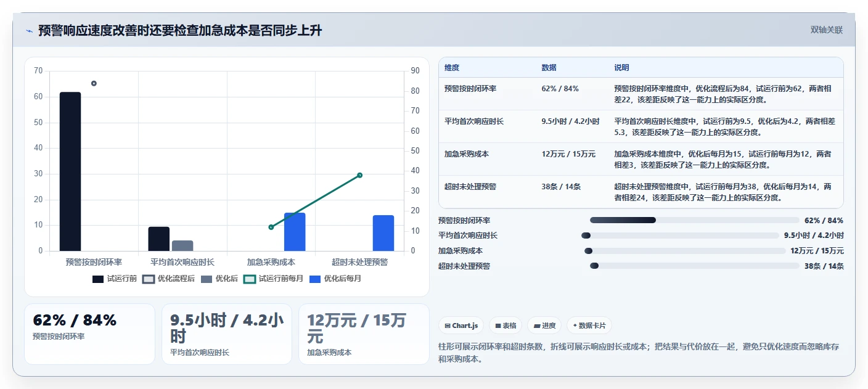Image resolution: width=868 pixels, height=389 pixels.
Task: Click the gray 优化后 bar for 平均首次响应时长
Action: click(x=182, y=245)
